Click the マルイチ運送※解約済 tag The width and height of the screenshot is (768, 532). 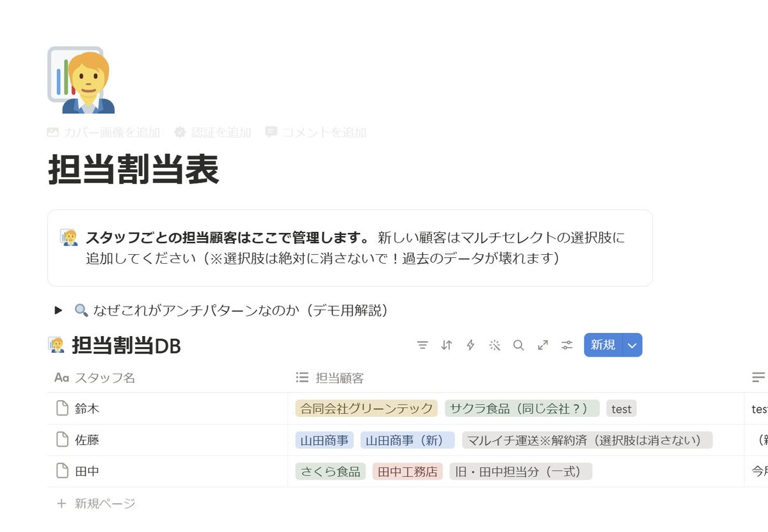point(587,440)
